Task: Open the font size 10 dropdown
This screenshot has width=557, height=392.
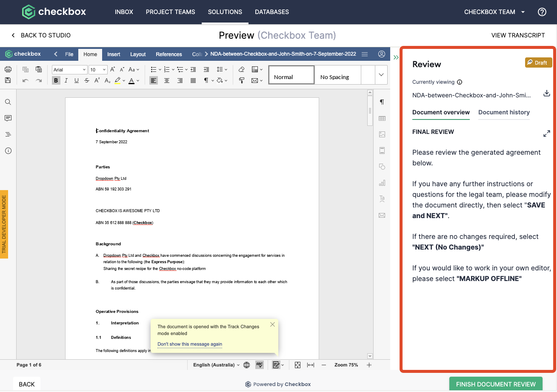Action: tap(104, 69)
